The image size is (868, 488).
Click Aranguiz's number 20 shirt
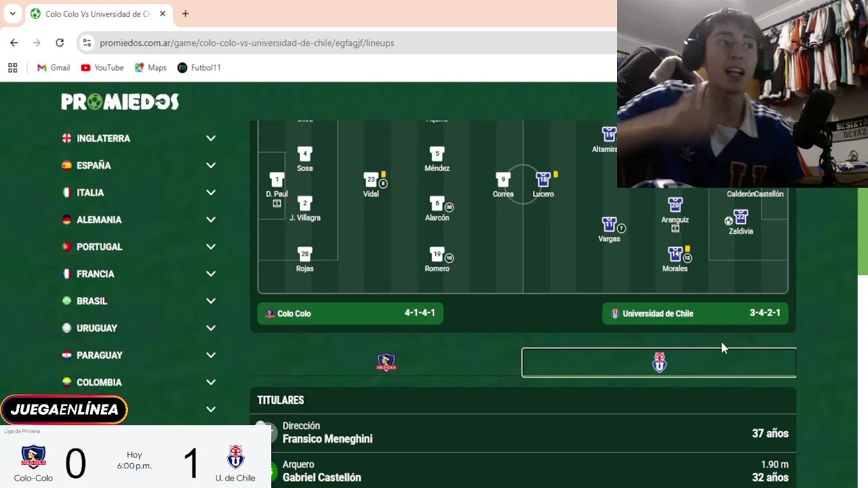tap(675, 205)
